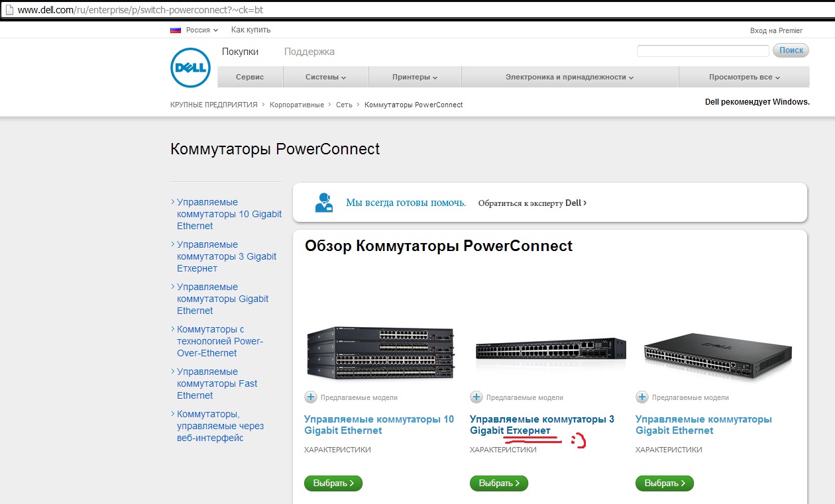Open sidebar link Управляемые коммутаторы Fast Ethernet
Image resolution: width=835 pixels, height=504 pixels.
(x=217, y=383)
